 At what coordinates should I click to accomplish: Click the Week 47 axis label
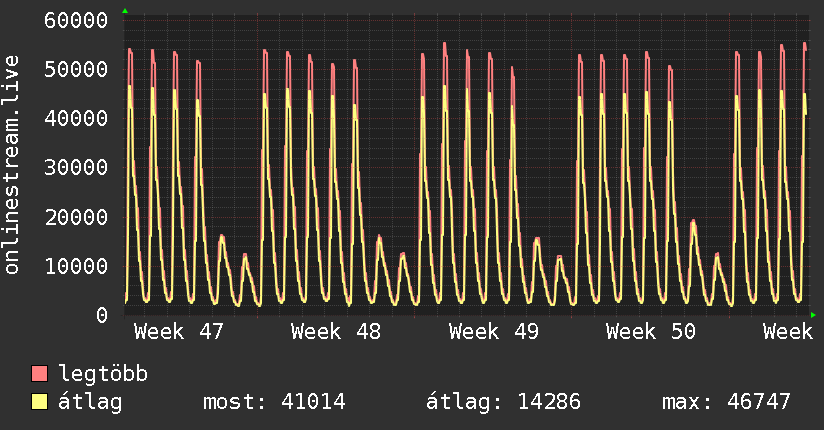coord(179,332)
